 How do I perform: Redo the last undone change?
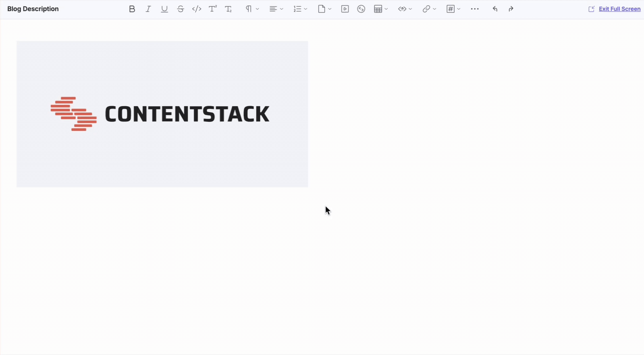(x=511, y=9)
